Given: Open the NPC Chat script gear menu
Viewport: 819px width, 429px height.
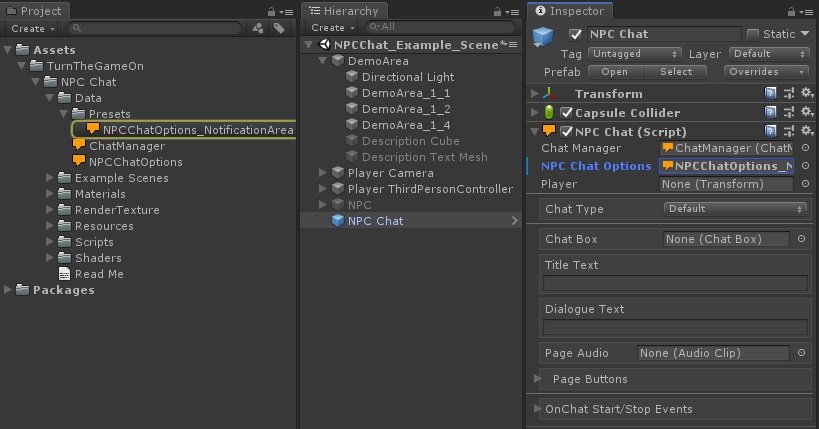Looking at the screenshot, I should [x=806, y=131].
